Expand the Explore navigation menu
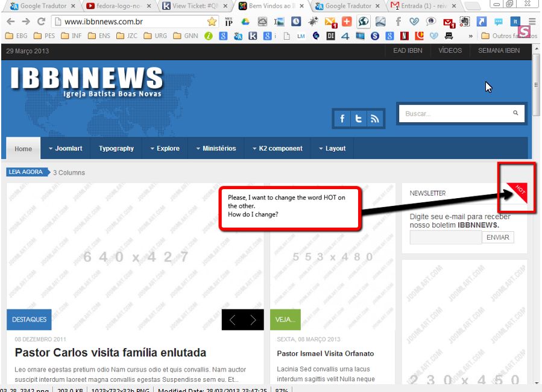The width and height of the screenshot is (542, 392). (165, 149)
